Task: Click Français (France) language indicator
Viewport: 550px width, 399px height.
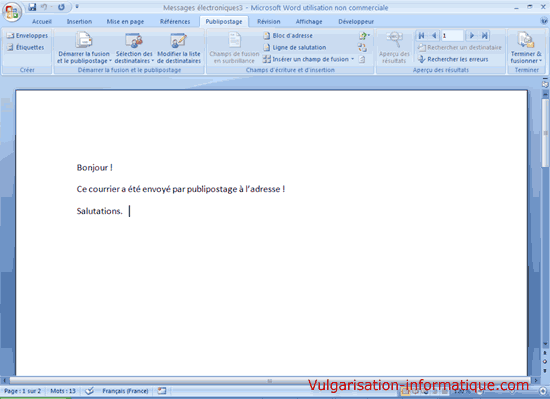Action: coord(125,391)
